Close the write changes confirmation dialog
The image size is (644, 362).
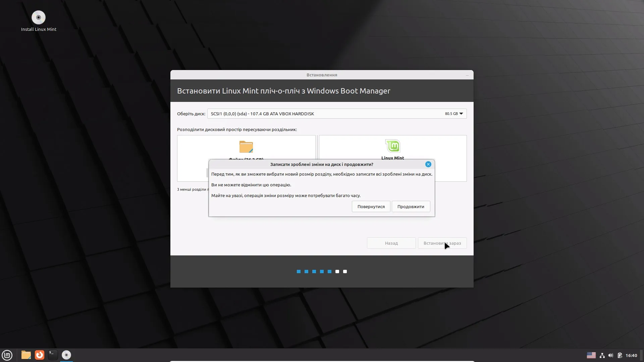[428, 164]
